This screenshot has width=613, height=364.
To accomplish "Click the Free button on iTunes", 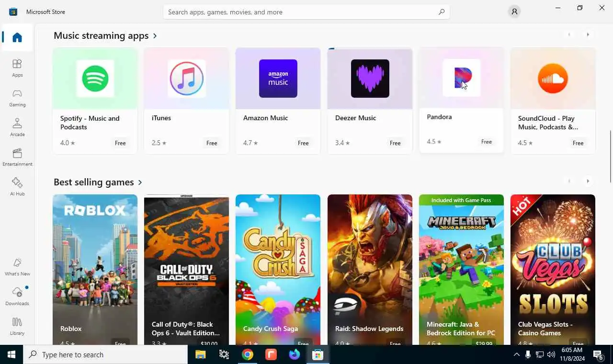I will [212, 143].
